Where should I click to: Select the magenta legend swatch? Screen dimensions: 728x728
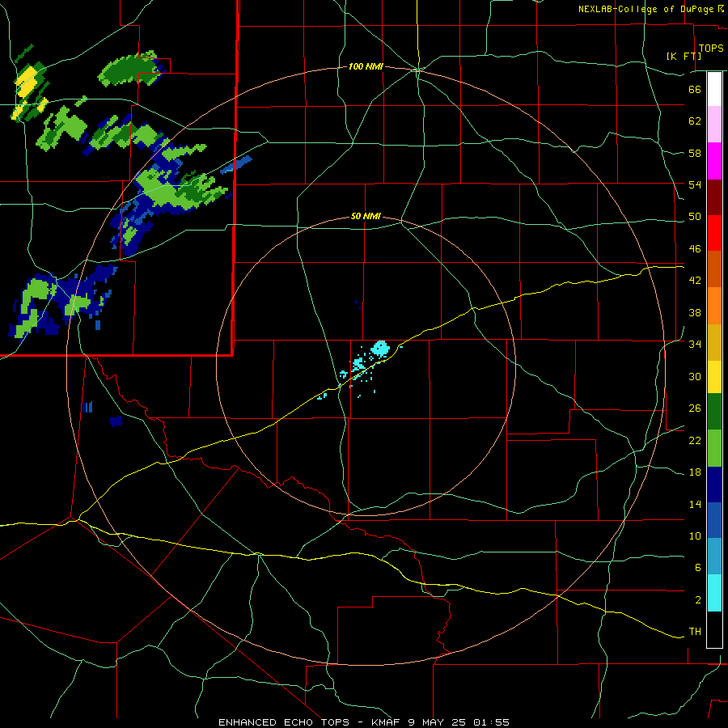[x=714, y=161]
